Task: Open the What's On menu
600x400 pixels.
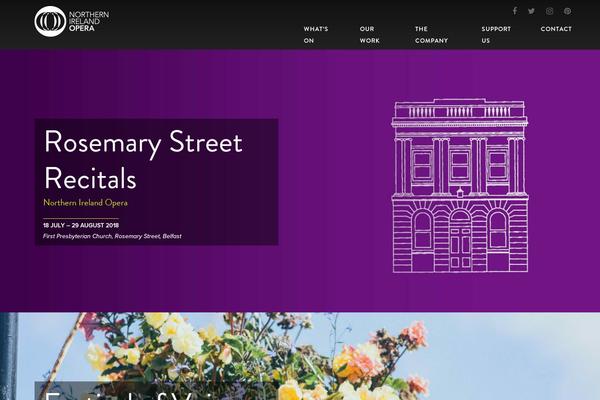Action: pos(316,34)
